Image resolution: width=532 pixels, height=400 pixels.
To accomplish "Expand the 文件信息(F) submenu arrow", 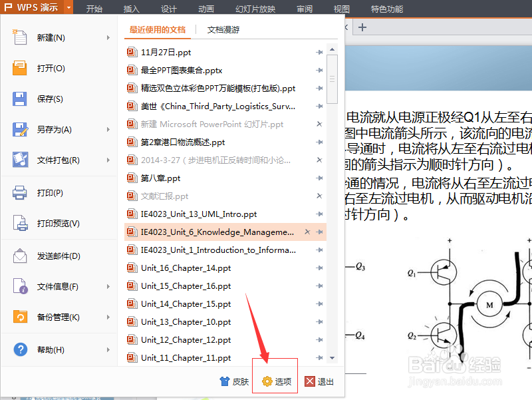I will [x=108, y=287].
